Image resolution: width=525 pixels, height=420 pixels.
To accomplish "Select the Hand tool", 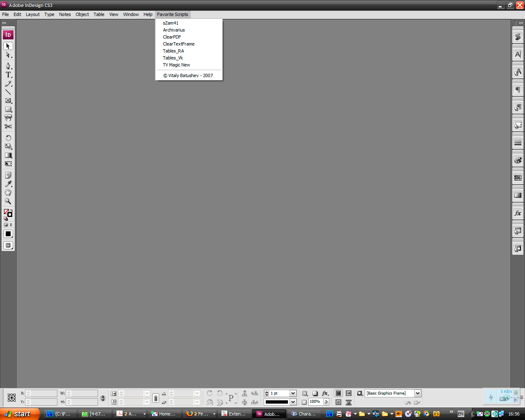I will tap(8, 192).
